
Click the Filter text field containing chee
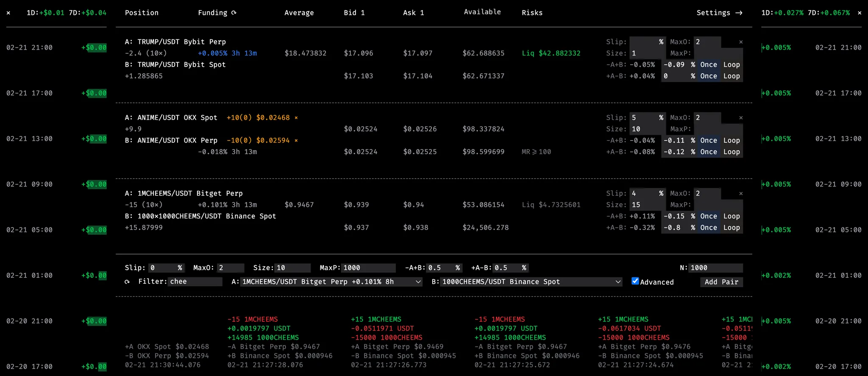point(195,282)
